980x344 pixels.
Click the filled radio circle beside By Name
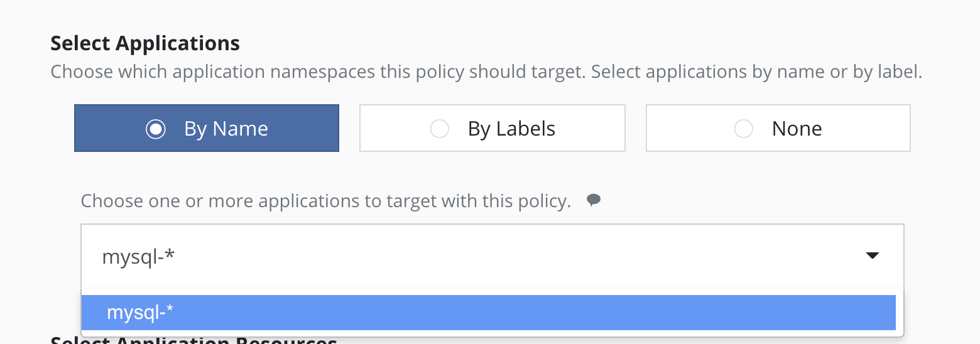tap(155, 129)
